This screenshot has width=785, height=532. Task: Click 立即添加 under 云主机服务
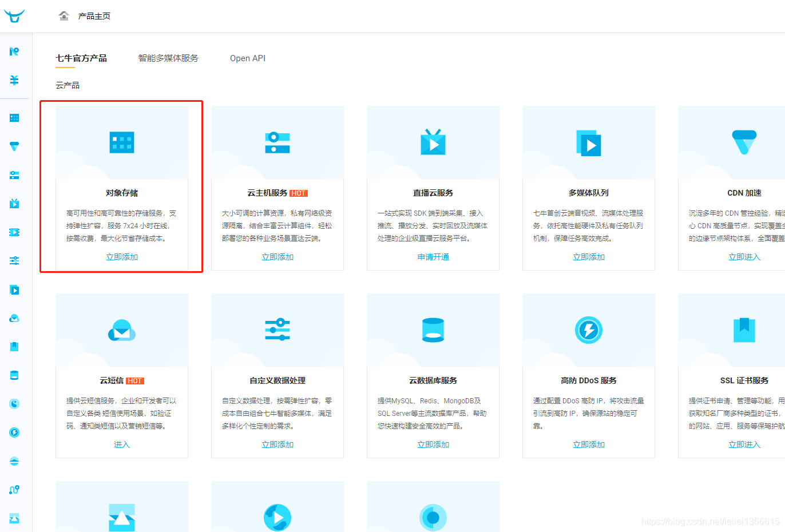coord(277,257)
